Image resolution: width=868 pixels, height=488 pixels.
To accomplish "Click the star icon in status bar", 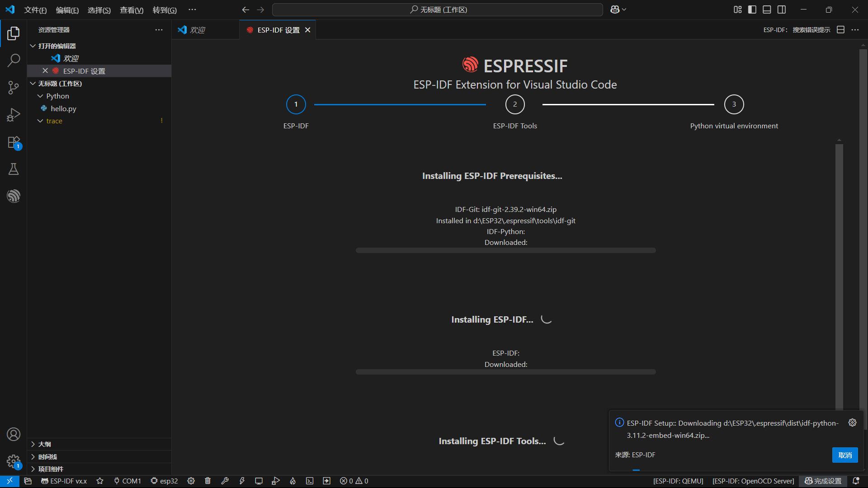I will (x=100, y=481).
